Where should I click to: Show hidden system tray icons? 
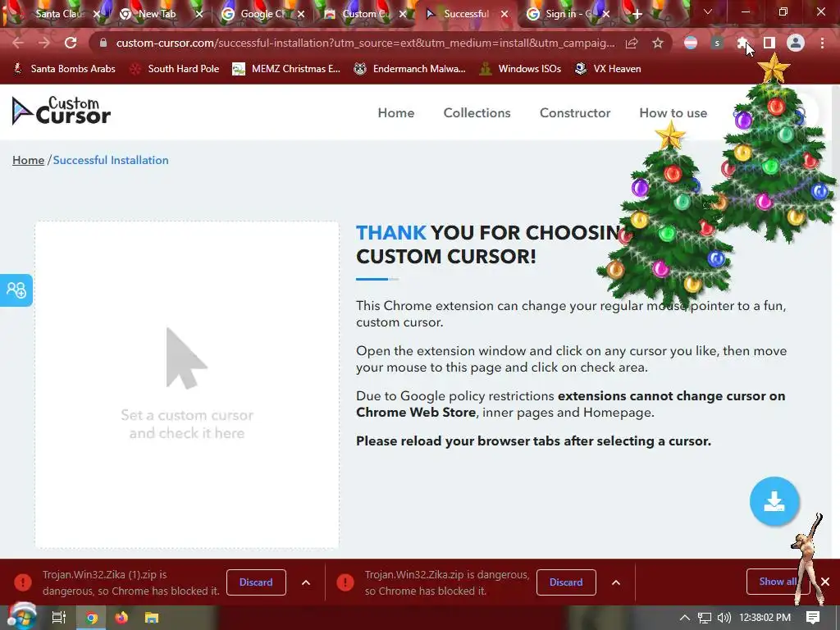(x=685, y=618)
